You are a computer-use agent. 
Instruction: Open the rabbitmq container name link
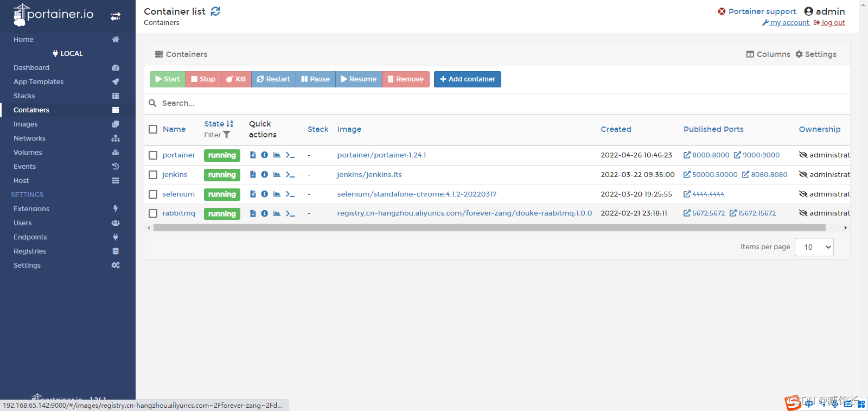point(178,213)
